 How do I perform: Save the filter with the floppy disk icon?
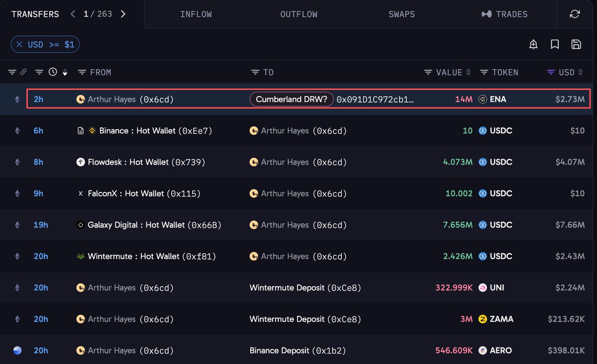pyautogui.click(x=576, y=44)
